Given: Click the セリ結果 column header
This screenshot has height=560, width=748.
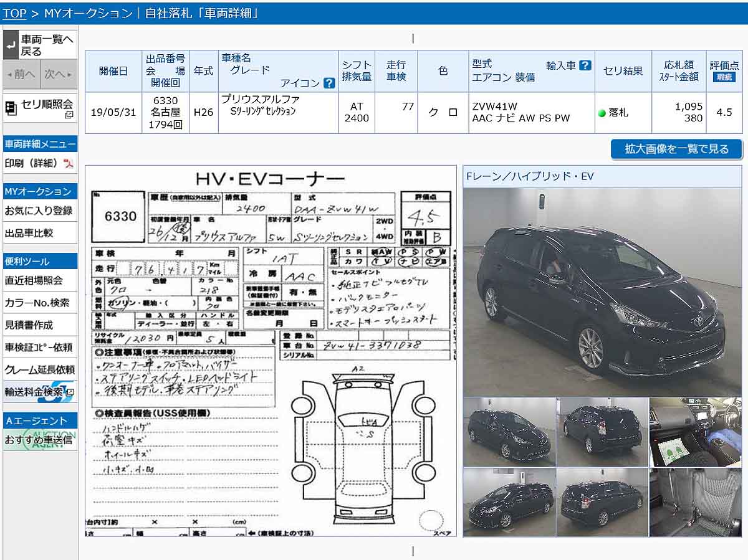Looking at the screenshot, I should tap(623, 71).
